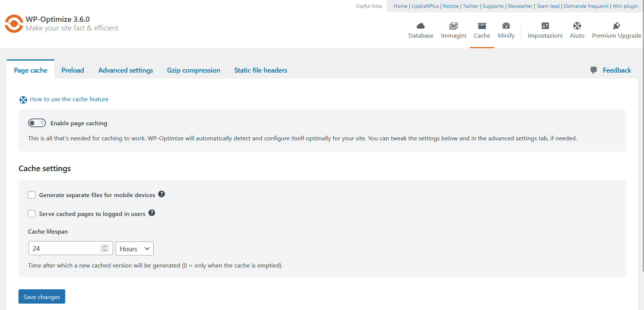Open the Hours time unit dropdown
The image size is (644, 310).
click(x=134, y=248)
